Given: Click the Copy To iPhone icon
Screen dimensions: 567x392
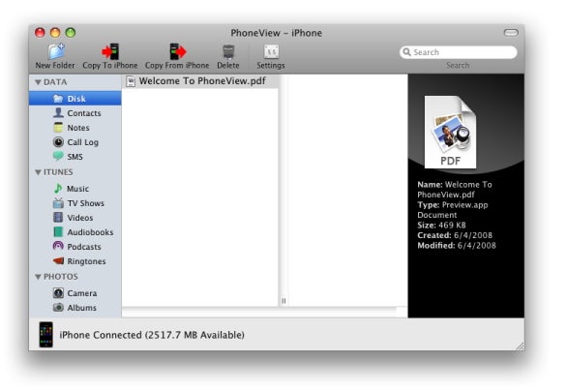Looking at the screenshot, I should (x=110, y=51).
